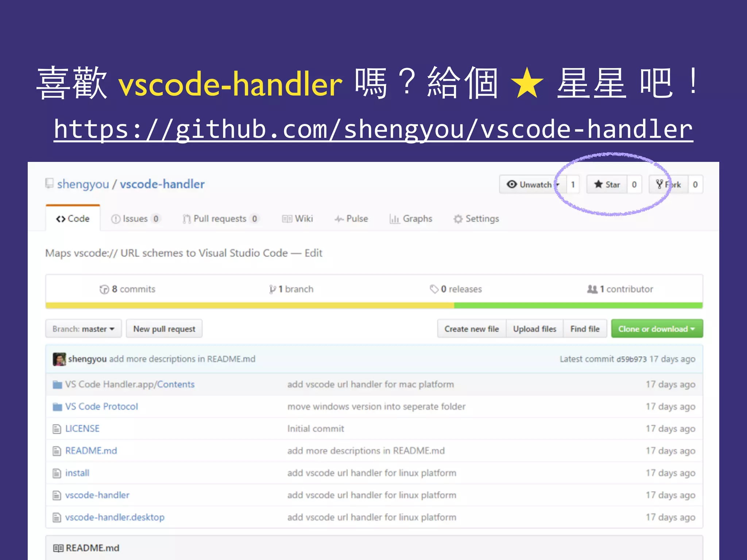Open commit hash d59b973
Screen dimensions: 747x560
tap(631, 359)
